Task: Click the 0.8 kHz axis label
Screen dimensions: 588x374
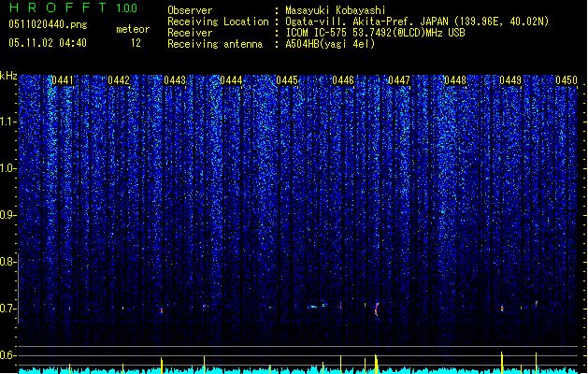Action: pos(7,262)
